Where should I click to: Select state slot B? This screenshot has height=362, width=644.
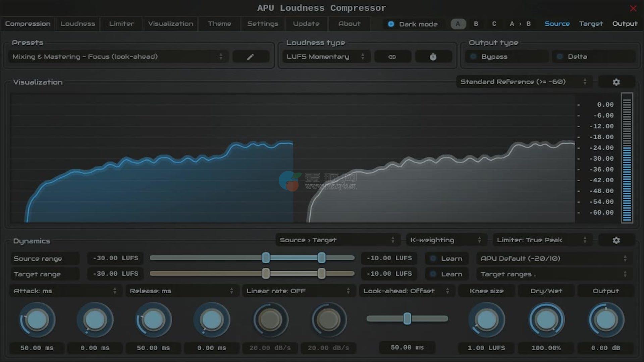pos(476,24)
